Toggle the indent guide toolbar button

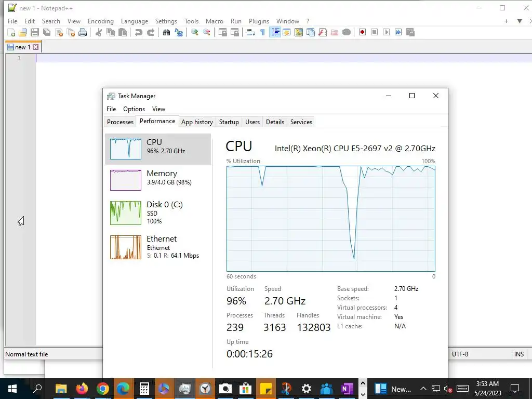pos(275,32)
